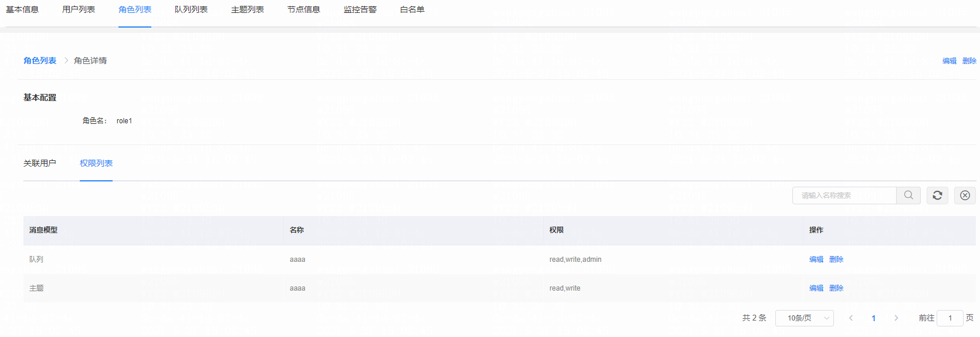The height and width of the screenshot is (337, 980).
Task: Go to previous page arrow
Action: click(x=851, y=318)
